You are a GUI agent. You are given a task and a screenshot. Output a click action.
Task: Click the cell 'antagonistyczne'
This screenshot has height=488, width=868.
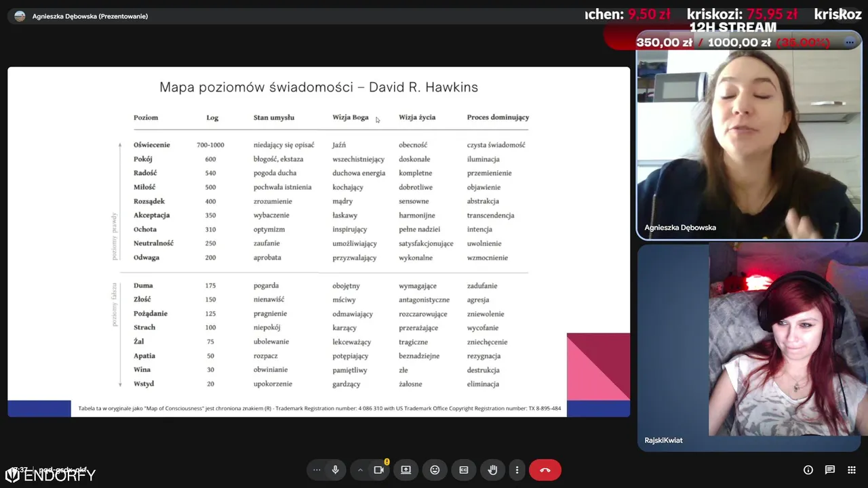pyautogui.click(x=425, y=300)
